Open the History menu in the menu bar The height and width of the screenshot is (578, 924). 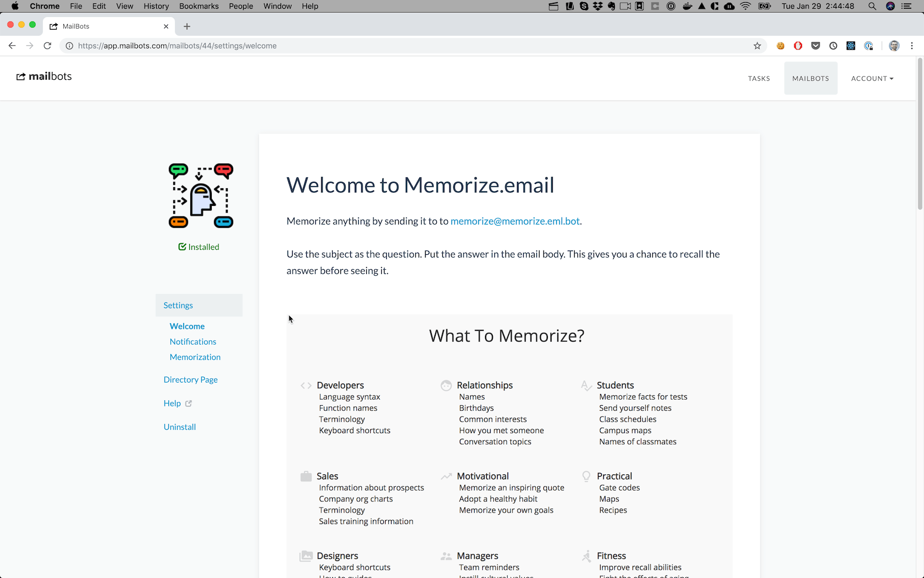156,6
